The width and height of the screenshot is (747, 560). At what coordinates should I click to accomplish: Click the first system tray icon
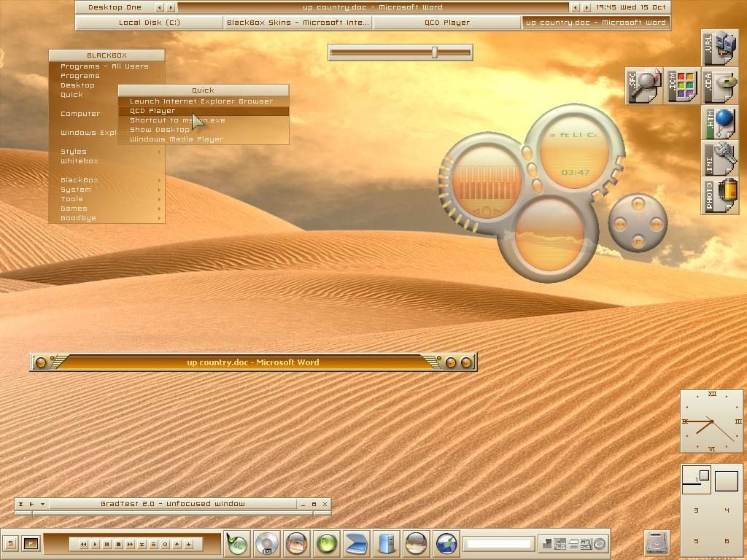point(547,543)
